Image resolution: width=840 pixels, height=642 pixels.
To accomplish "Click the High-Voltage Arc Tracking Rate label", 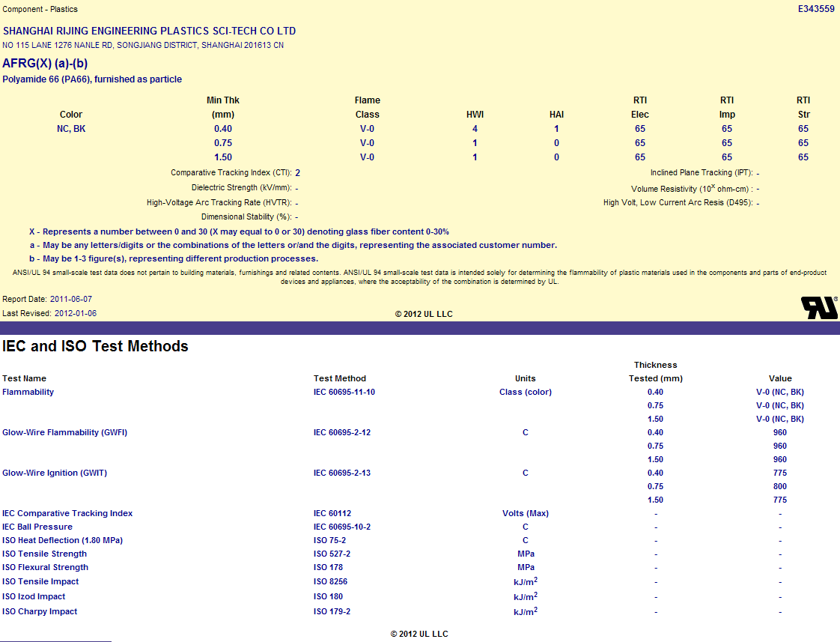I will pos(219,202).
